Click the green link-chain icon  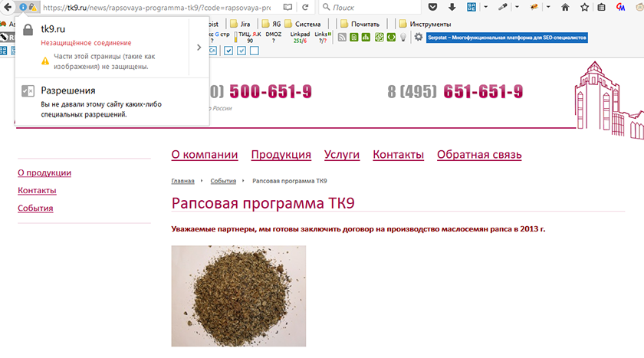379,38
